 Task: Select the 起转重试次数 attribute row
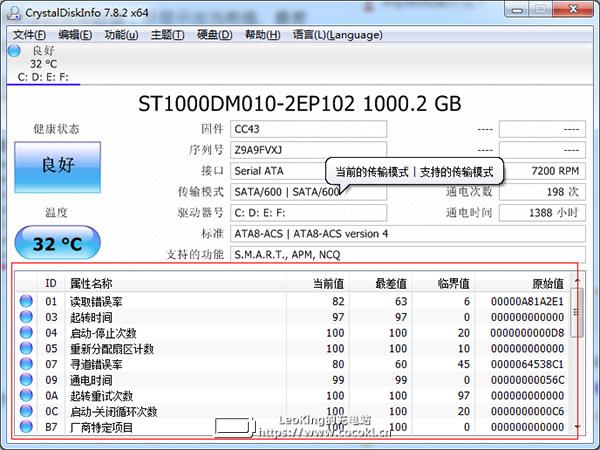pos(292,395)
